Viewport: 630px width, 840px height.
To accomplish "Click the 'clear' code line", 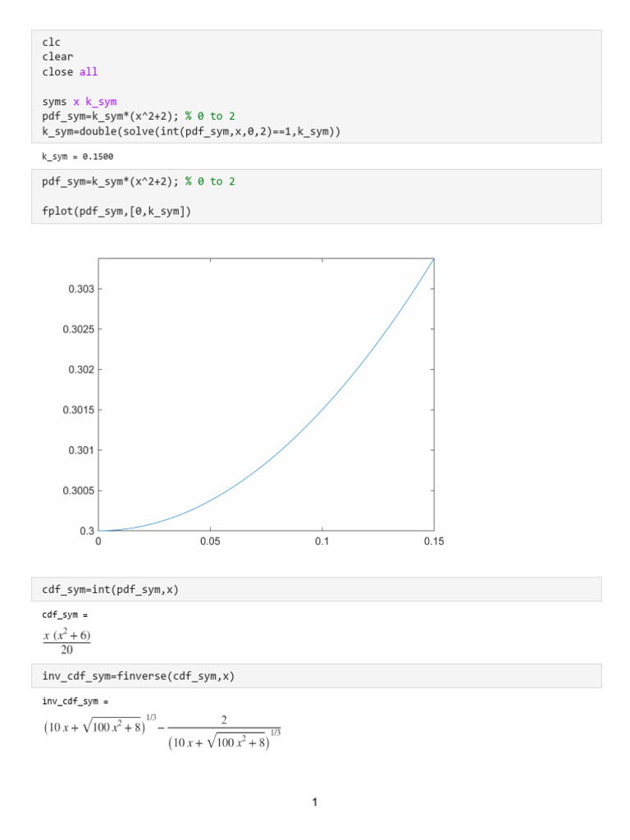I will pyautogui.click(x=58, y=57).
